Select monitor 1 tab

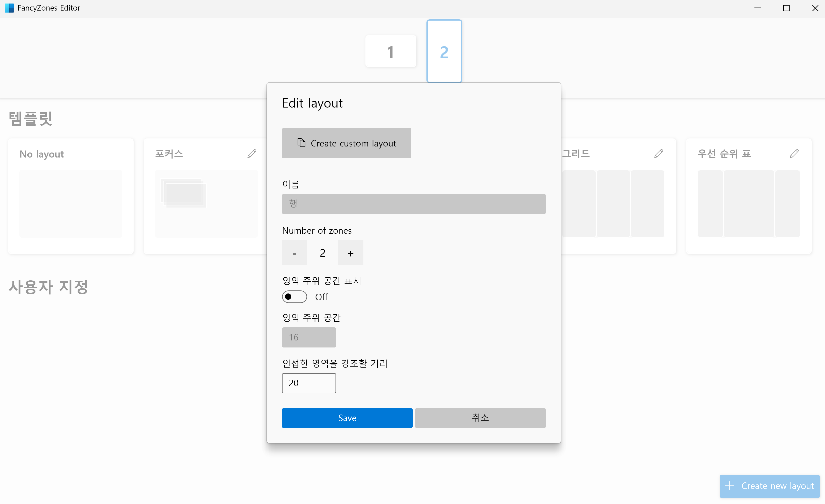click(391, 52)
